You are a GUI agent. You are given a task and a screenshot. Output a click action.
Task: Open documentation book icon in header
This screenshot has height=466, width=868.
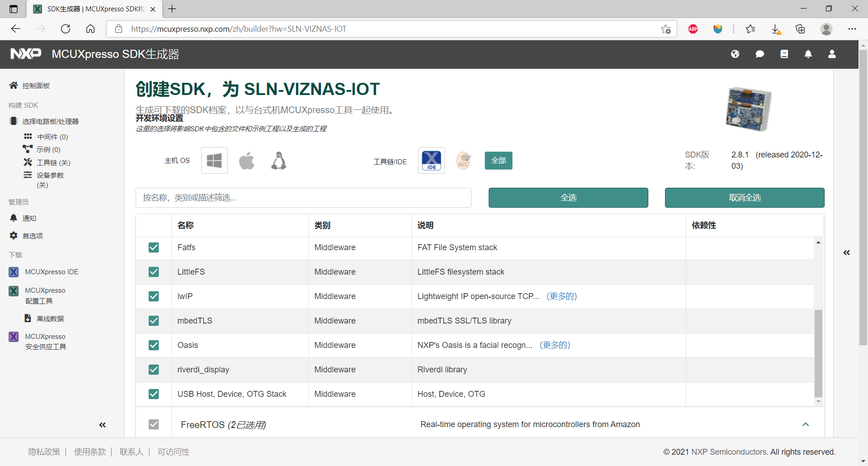[784, 54]
